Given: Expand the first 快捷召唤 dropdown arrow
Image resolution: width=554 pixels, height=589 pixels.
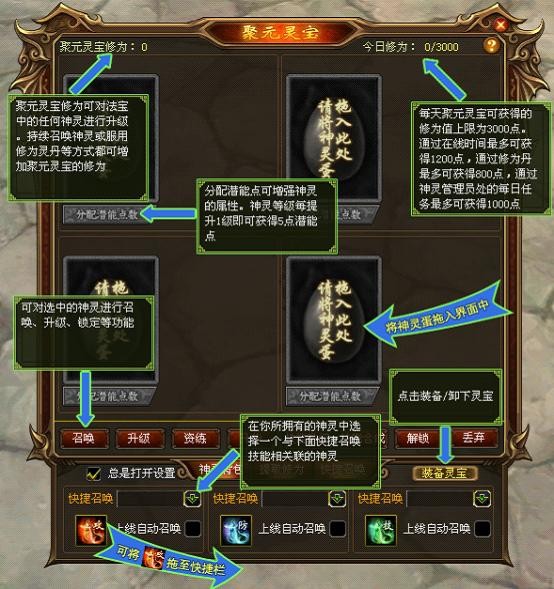Looking at the screenshot, I should [192, 499].
